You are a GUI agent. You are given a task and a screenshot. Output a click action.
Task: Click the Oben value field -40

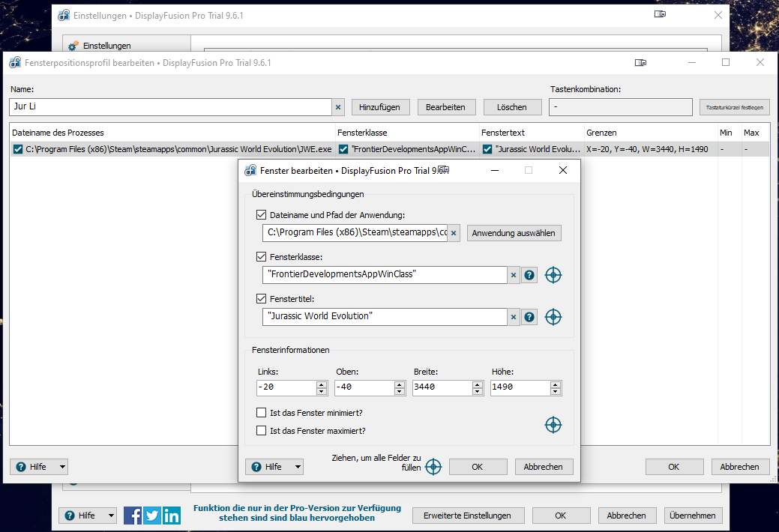[364, 388]
